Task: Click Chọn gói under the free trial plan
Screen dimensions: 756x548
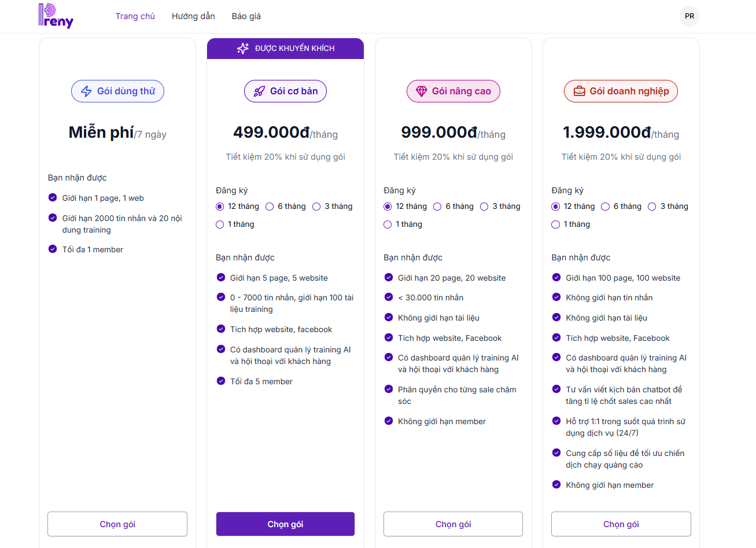Action: (x=117, y=524)
